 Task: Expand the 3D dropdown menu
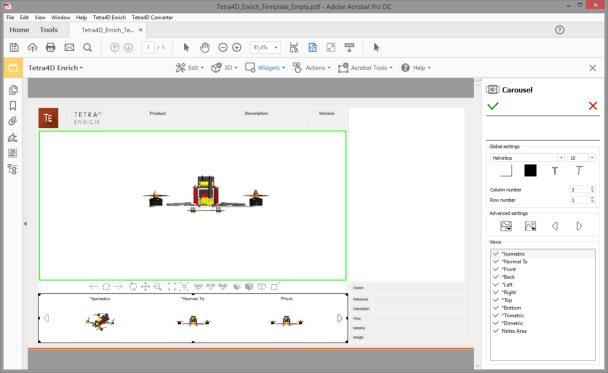[x=225, y=68]
